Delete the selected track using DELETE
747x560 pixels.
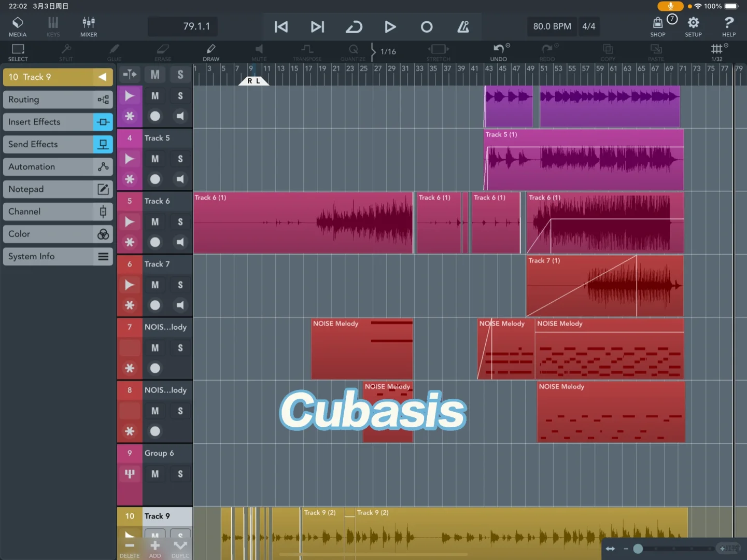point(130,549)
